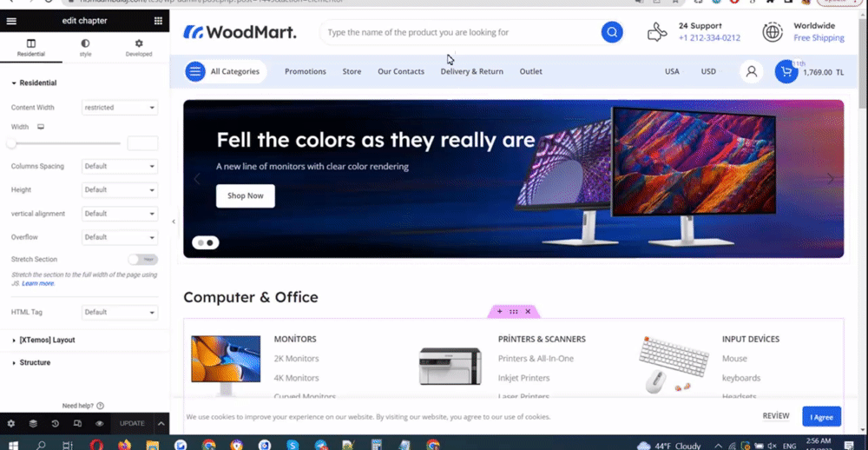Open the Outlet menu item
Image resolution: width=868 pixels, height=450 pixels.
(531, 71)
